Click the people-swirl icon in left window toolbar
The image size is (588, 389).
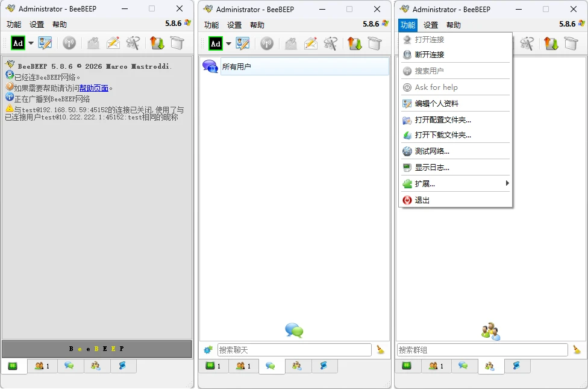click(x=133, y=43)
